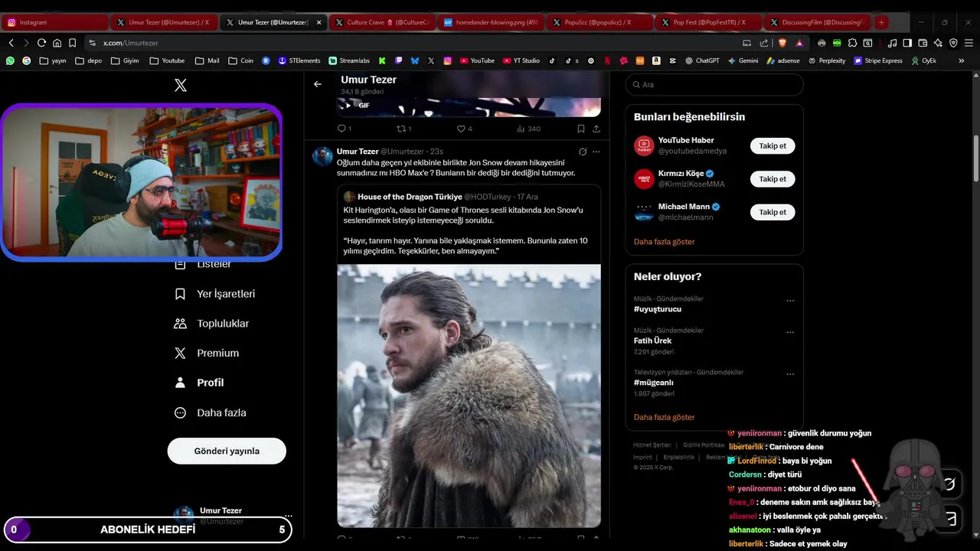The width and height of the screenshot is (980, 551).
Task: Open Leo AI sparkle icon in toolbar
Action: (938, 43)
